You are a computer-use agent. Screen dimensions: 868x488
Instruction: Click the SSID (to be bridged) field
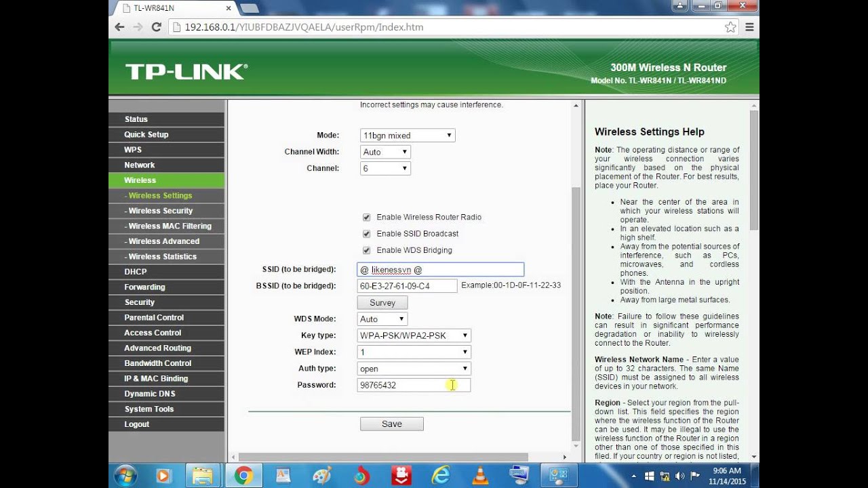tap(441, 270)
